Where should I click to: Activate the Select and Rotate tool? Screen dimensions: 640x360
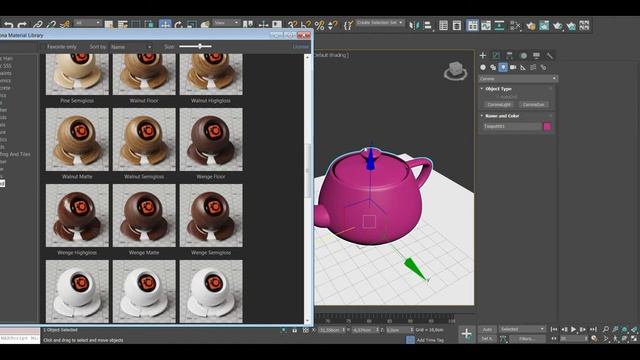[178, 25]
